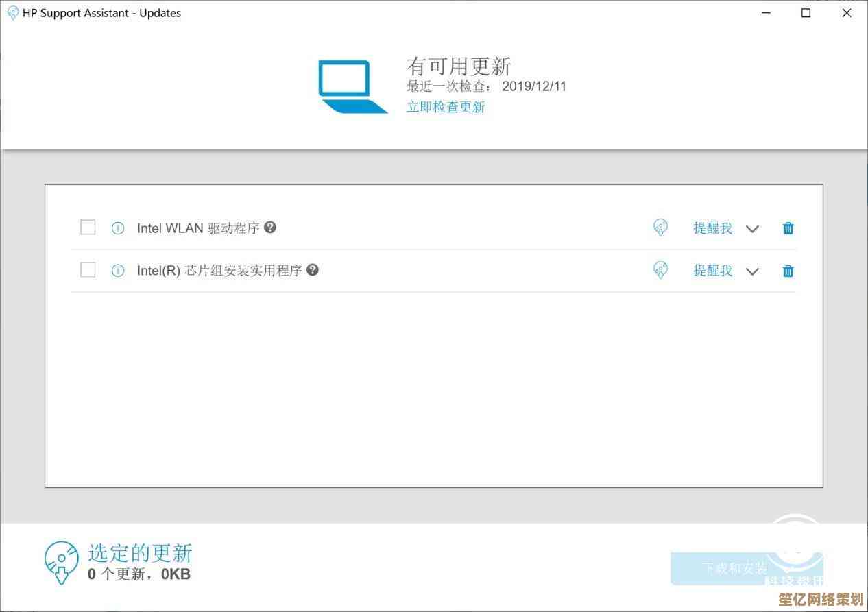Click help question mark beside Intel WLAN 驱动程序
Image resolution: width=868 pixels, height=612 pixels.
[x=270, y=228]
